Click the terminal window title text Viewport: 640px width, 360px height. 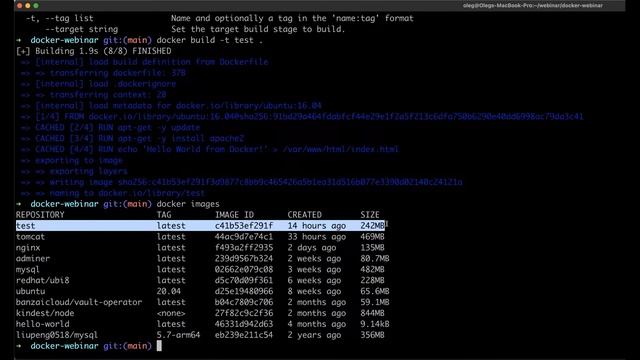point(533,6)
